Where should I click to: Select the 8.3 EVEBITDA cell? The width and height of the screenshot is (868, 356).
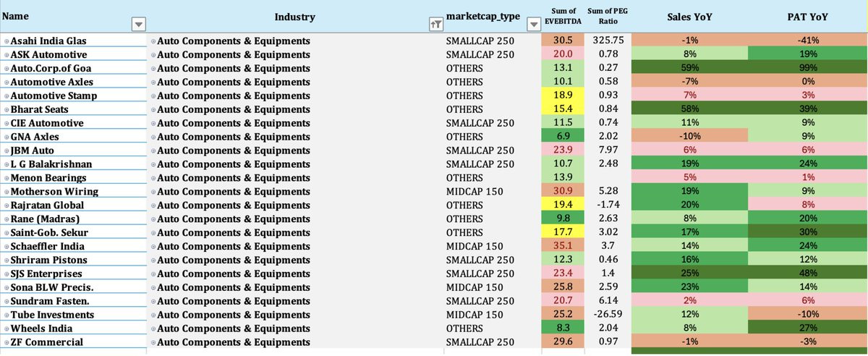point(563,329)
